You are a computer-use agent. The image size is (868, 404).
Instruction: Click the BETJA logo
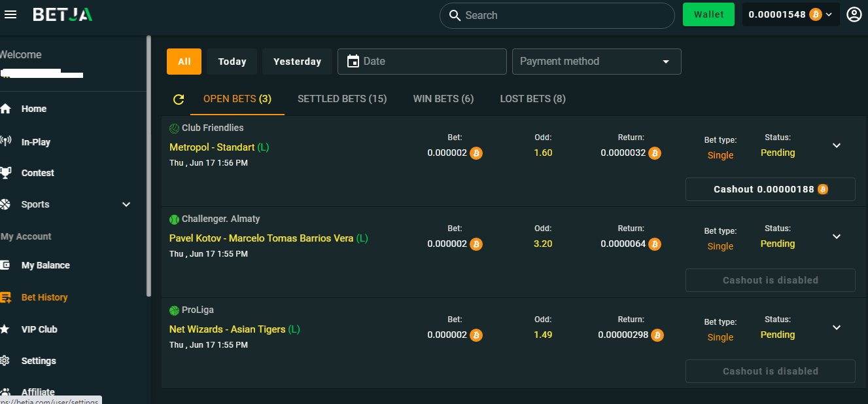(x=63, y=14)
